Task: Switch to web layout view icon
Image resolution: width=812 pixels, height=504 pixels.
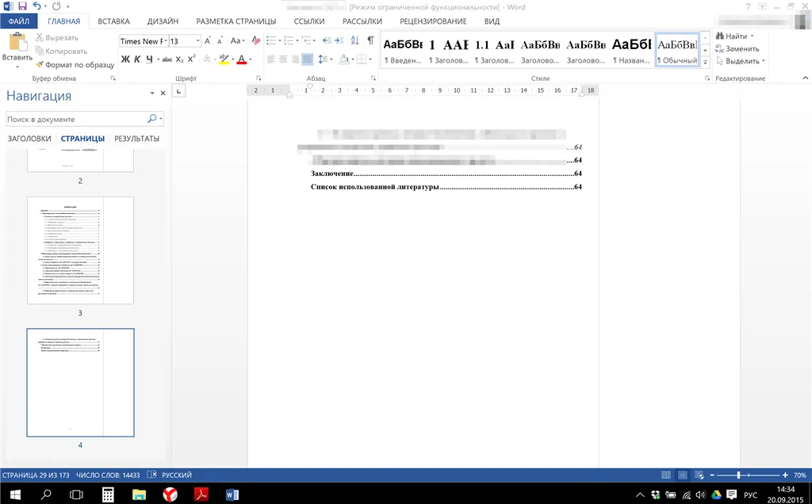Action: [x=699, y=475]
